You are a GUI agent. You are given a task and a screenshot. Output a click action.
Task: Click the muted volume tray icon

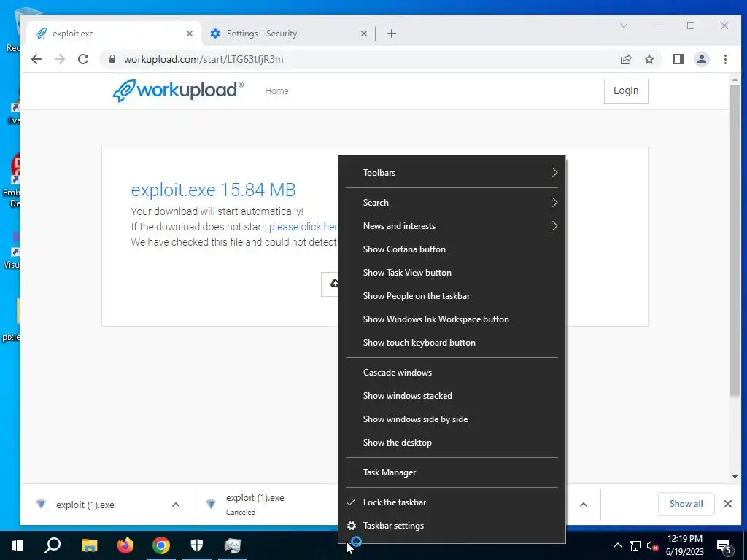[x=652, y=545]
